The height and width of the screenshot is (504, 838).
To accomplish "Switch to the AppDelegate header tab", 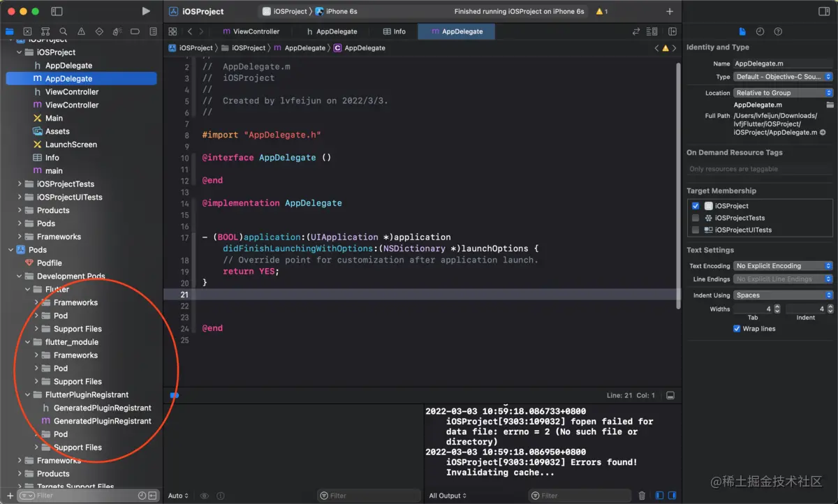I will (332, 31).
